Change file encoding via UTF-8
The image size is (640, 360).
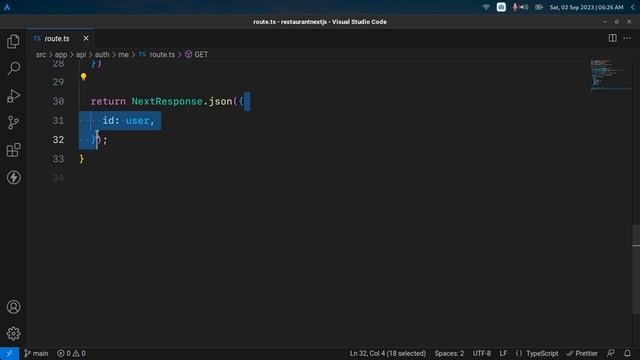point(482,353)
